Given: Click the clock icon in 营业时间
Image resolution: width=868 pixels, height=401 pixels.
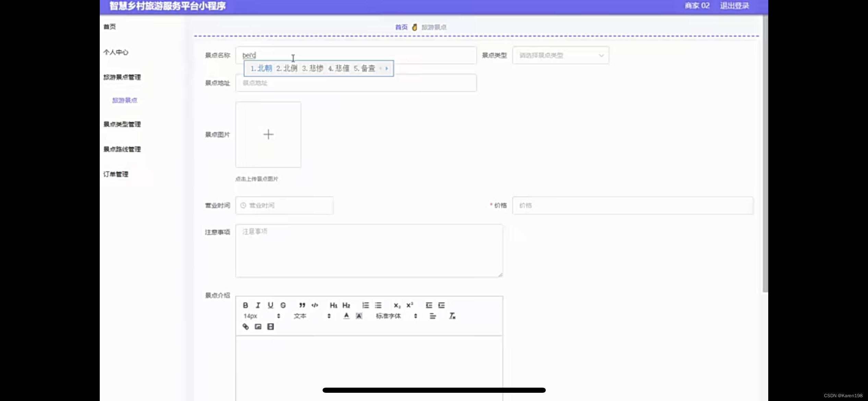Looking at the screenshot, I should 243,205.
